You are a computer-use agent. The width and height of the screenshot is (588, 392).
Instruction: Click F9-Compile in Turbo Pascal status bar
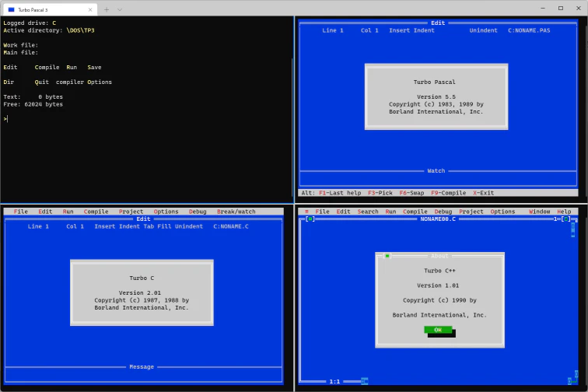click(x=449, y=193)
